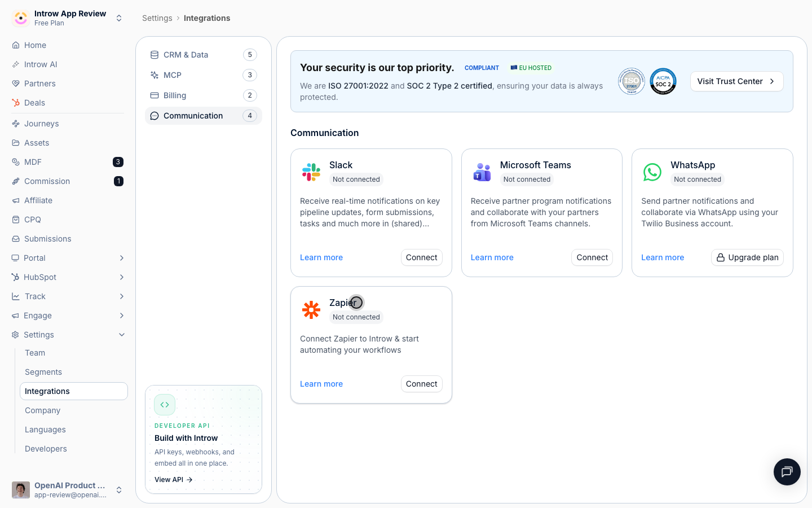
Task: Open the workspace switcher chevron beside Introw App Review
Action: pyautogui.click(x=119, y=18)
